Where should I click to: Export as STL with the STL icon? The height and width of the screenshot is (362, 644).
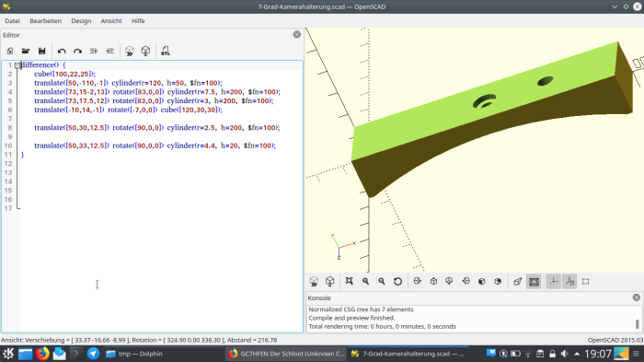tap(166, 51)
